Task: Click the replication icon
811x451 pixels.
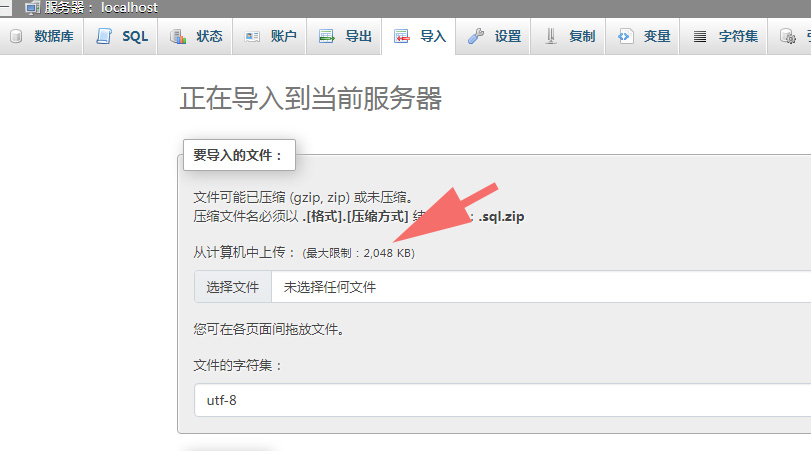Action: 551,36
